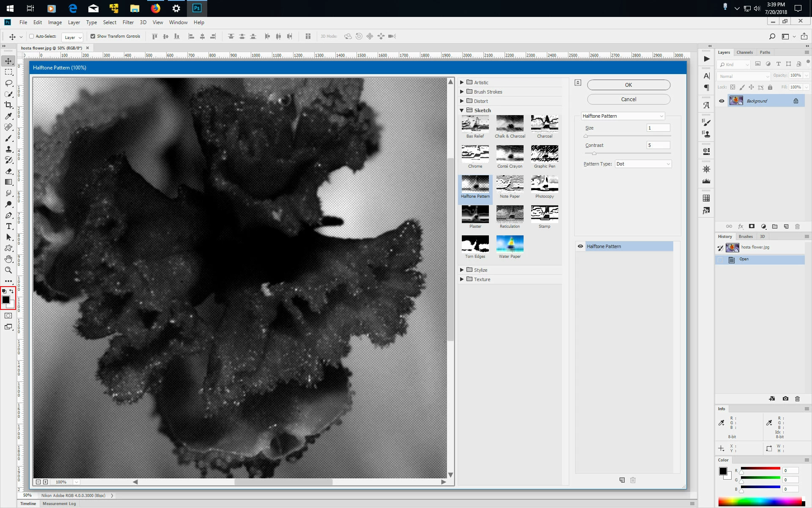812x508 pixels.
Task: Open the Filter menu
Action: point(128,22)
